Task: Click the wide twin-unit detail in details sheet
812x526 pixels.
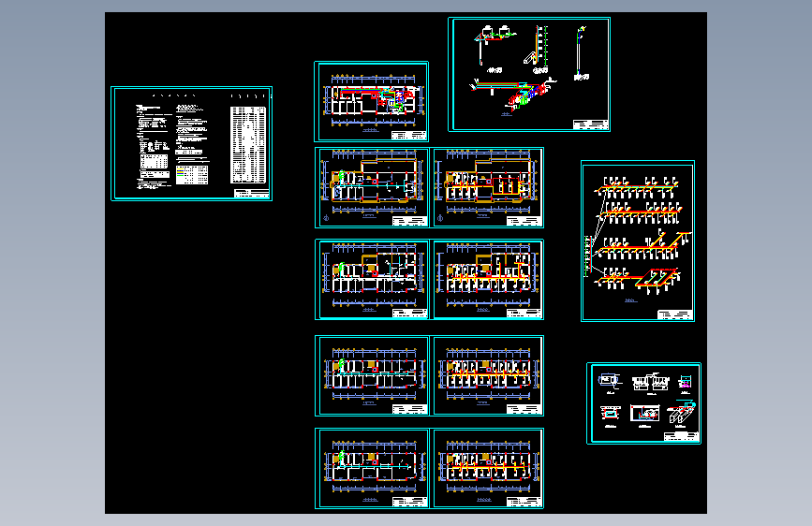Action: pyautogui.click(x=650, y=383)
